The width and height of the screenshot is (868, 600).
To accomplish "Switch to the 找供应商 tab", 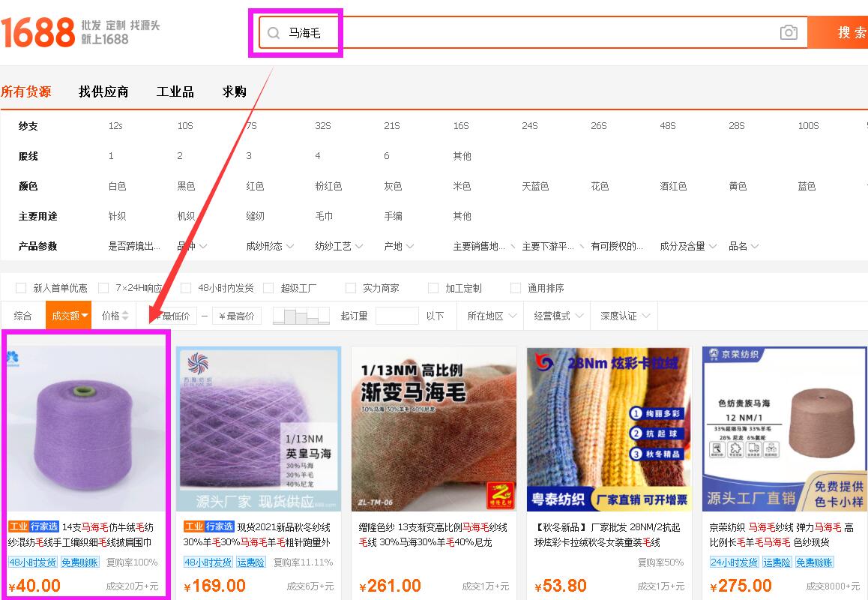I will tap(103, 91).
